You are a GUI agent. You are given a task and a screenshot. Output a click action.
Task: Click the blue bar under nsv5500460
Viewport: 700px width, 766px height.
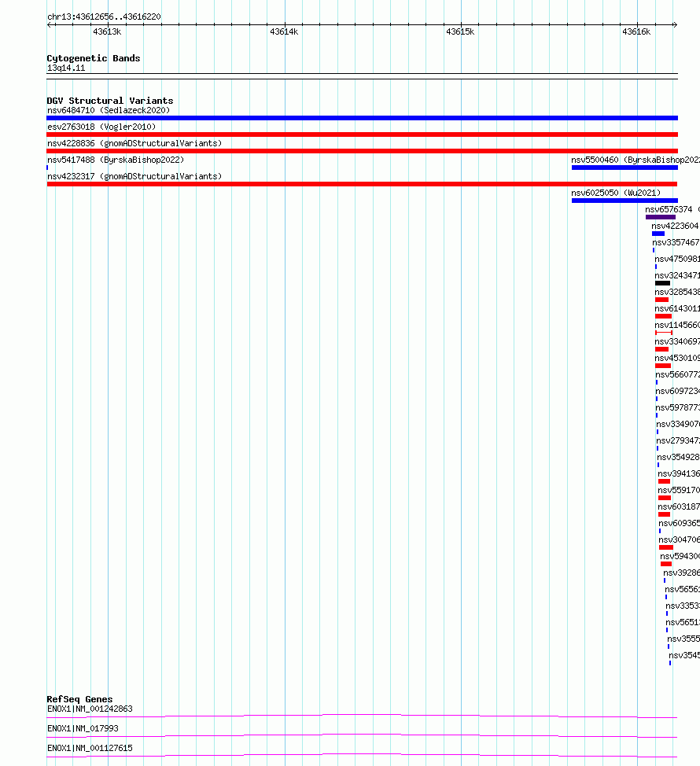click(x=624, y=168)
